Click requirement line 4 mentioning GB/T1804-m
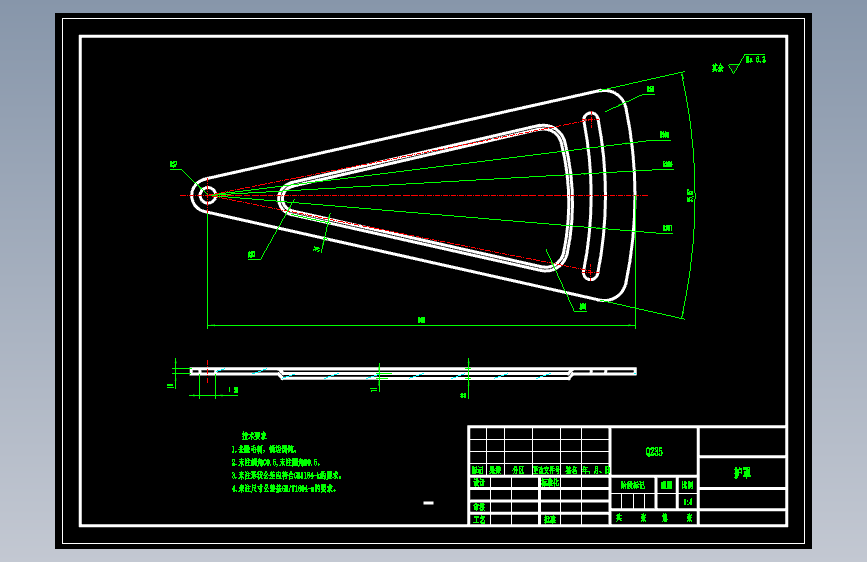 click(284, 488)
